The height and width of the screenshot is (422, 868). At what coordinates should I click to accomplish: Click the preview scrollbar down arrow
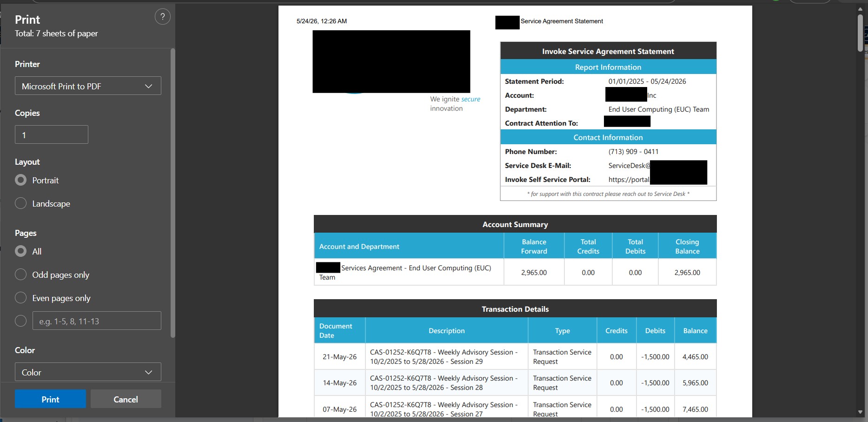point(860,412)
